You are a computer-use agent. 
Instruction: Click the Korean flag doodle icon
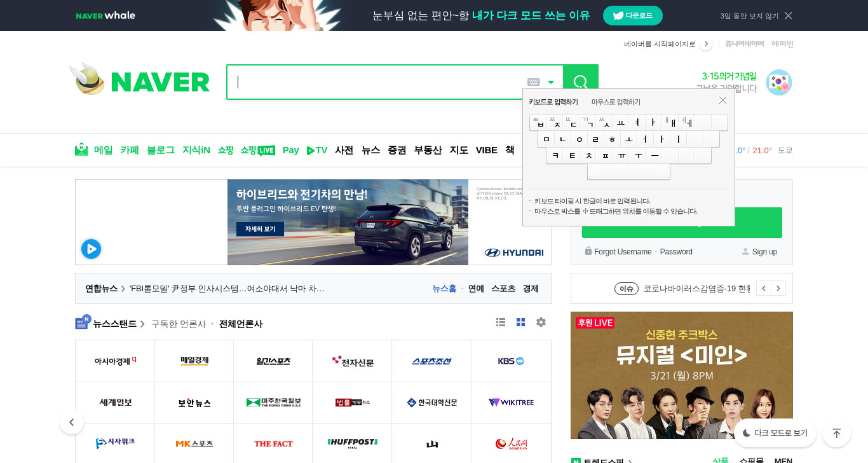point(778,83)
